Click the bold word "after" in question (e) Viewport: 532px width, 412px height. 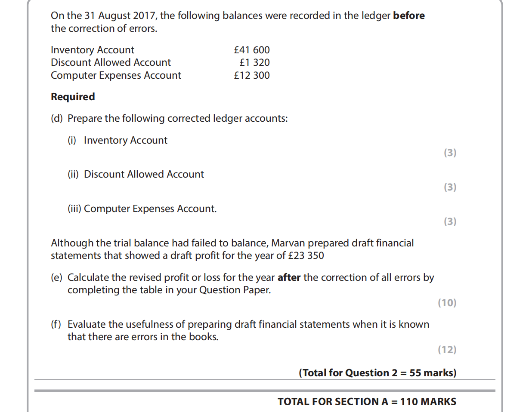[x=289, y=277]
